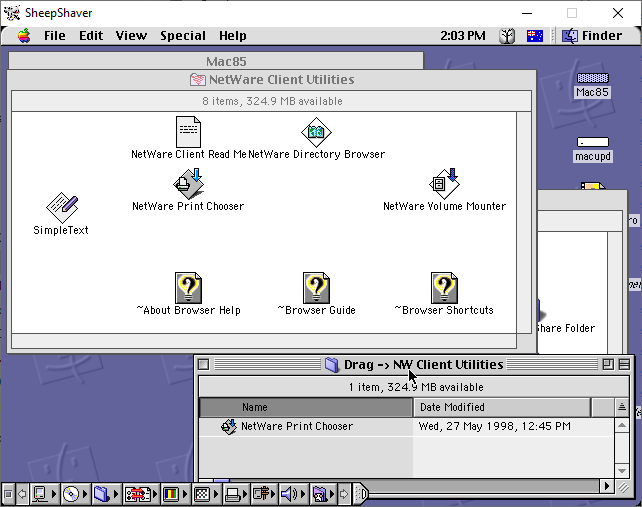The height and width of the screenshot is (507, 642).
Task: Click the Share Folder label in background window
Action: (566, 328)
